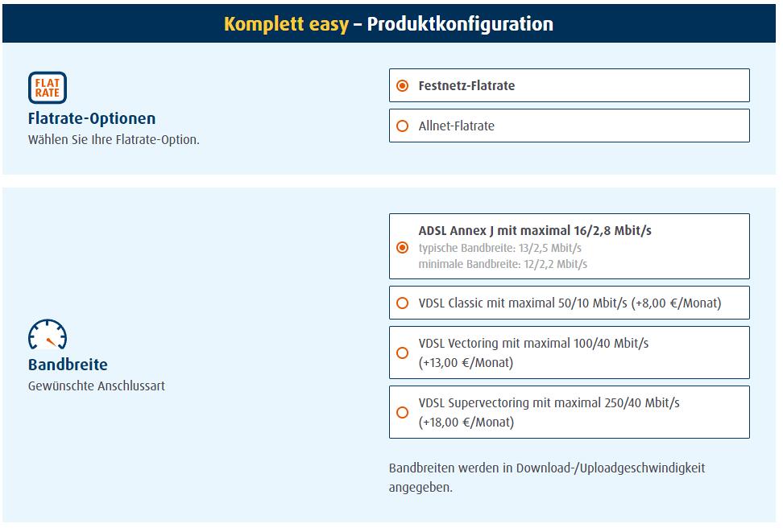Select the Festnetz-Flatrate radio button
Viewport: 783px width, 532px height.
(403, 86)
